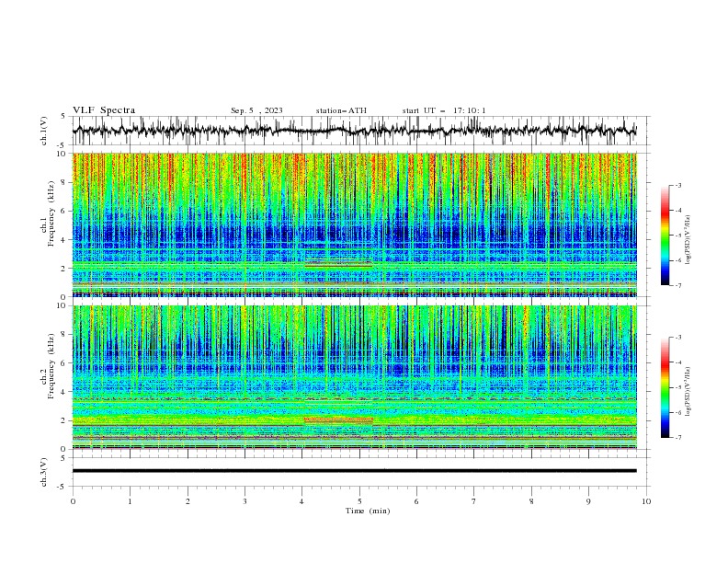
Task: Click the ch.3 flat black trace
Action: pos(354,471)
